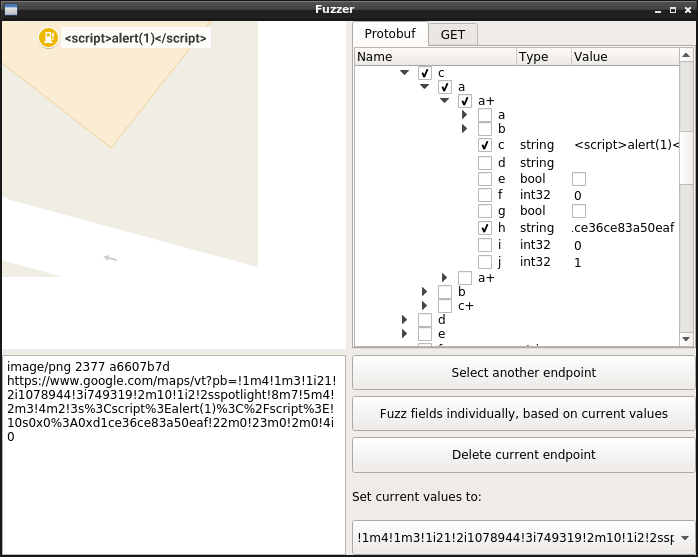Switch to the Protobuf tab
The height and width of the screenshot is (557, 698).
390,34
